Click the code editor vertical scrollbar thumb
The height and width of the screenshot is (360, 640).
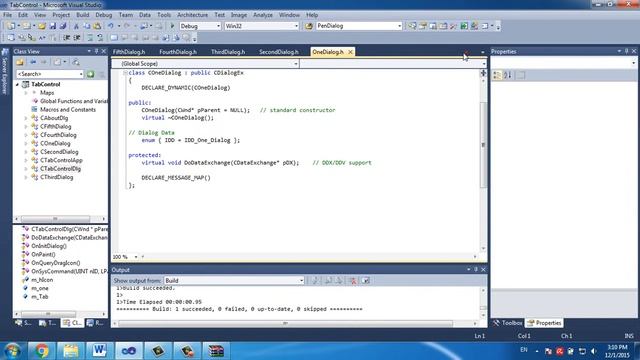tap(483, 145)
